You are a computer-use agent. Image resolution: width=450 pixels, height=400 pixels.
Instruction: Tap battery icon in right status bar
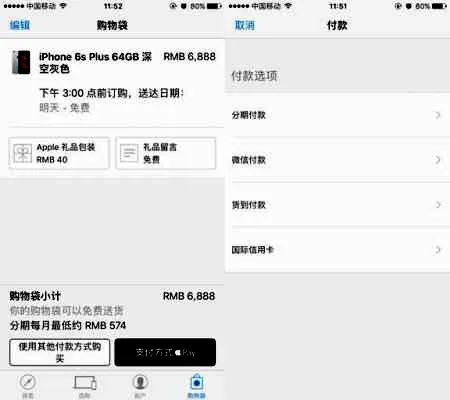pyautogui.click(x=439, y=6)
